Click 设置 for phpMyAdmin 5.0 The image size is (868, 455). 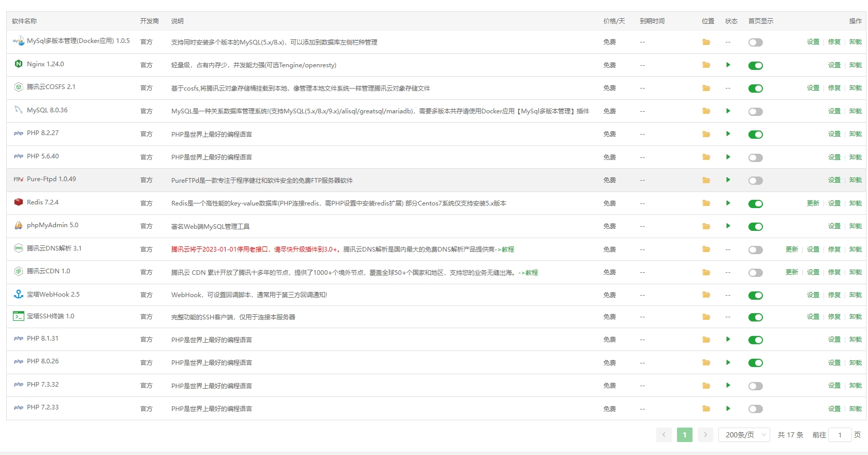point(834,226)
